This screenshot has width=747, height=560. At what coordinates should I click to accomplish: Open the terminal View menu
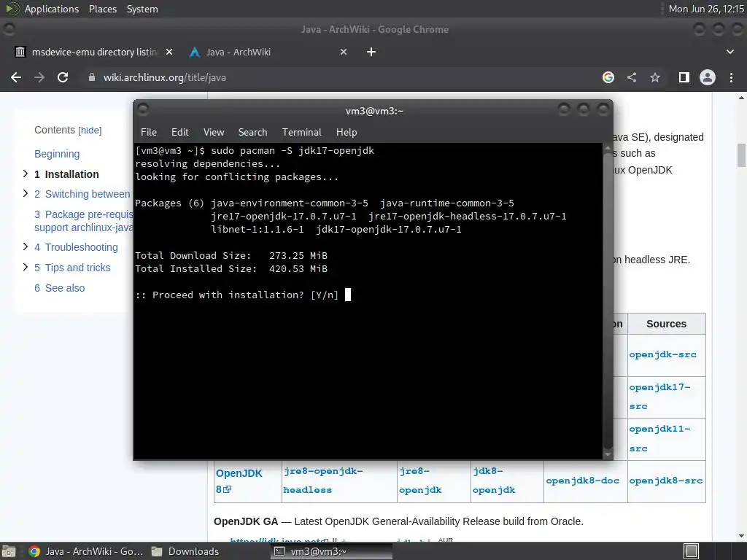click(x=214, y=132)
